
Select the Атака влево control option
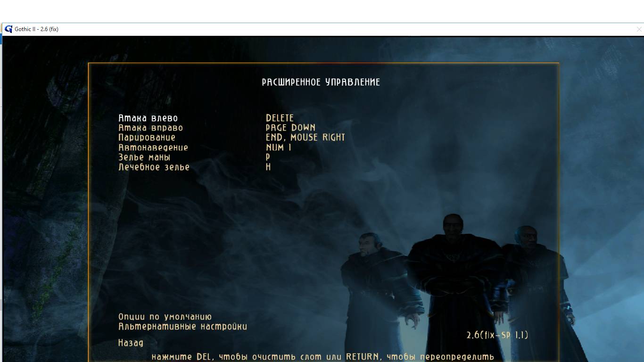tap(148, 118)
